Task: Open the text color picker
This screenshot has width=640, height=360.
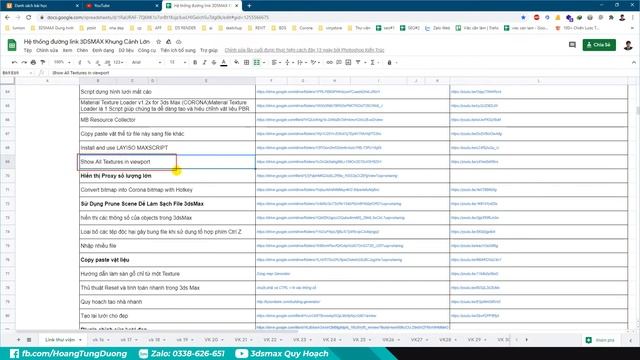Action: pyautogui.click(x=224, y=62)
